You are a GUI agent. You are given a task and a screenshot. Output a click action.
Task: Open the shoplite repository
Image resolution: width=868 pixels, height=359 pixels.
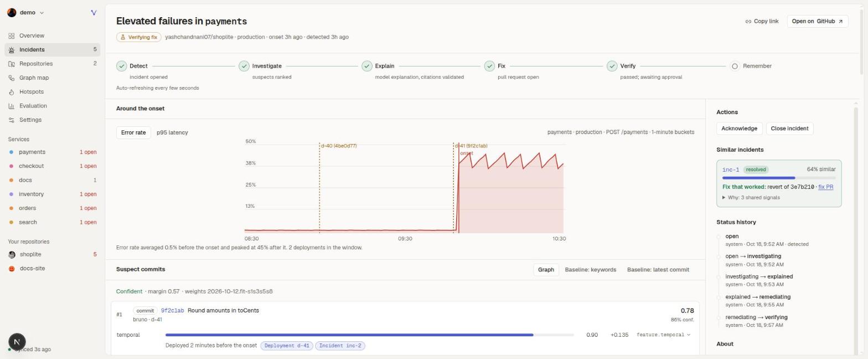tap(52, 254)
